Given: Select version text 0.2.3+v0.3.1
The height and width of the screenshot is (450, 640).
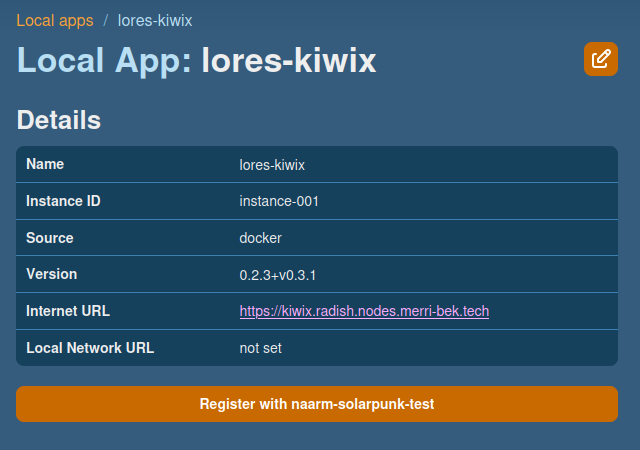Looking at the screenshot, I should [x=278, y=275].
